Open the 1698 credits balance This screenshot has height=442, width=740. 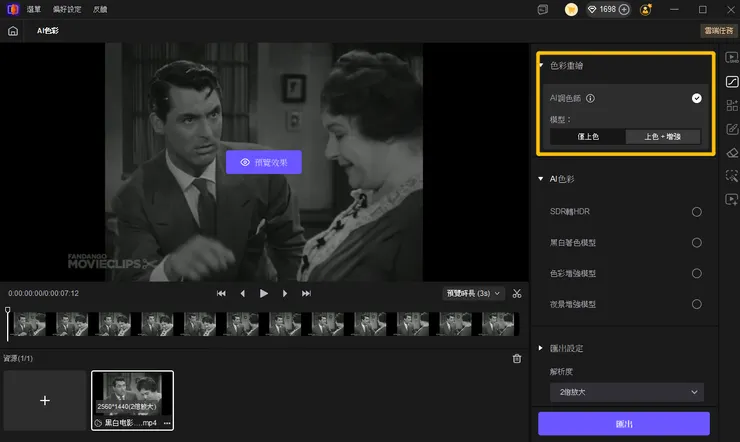pyautogui.click(x=608, y=9)
